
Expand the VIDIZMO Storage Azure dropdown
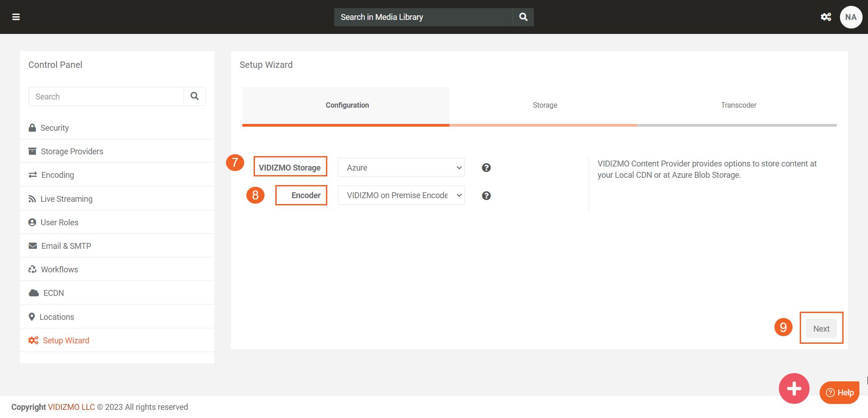coord(401,168)
